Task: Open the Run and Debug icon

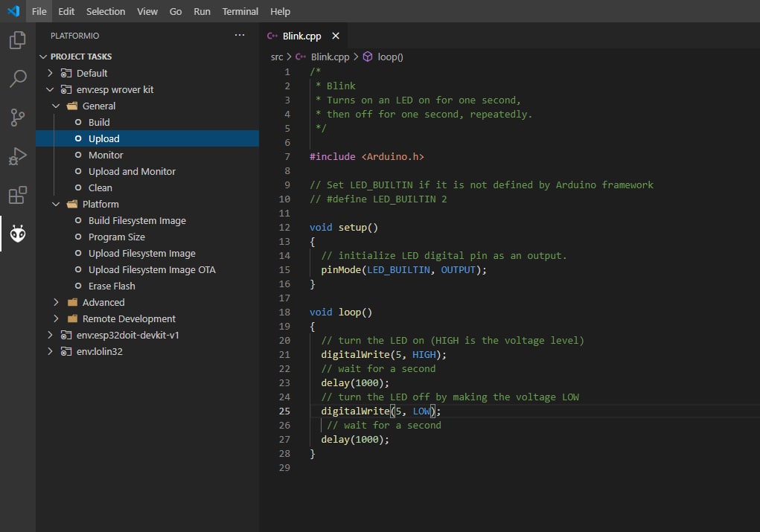Action: click(17, 156)
